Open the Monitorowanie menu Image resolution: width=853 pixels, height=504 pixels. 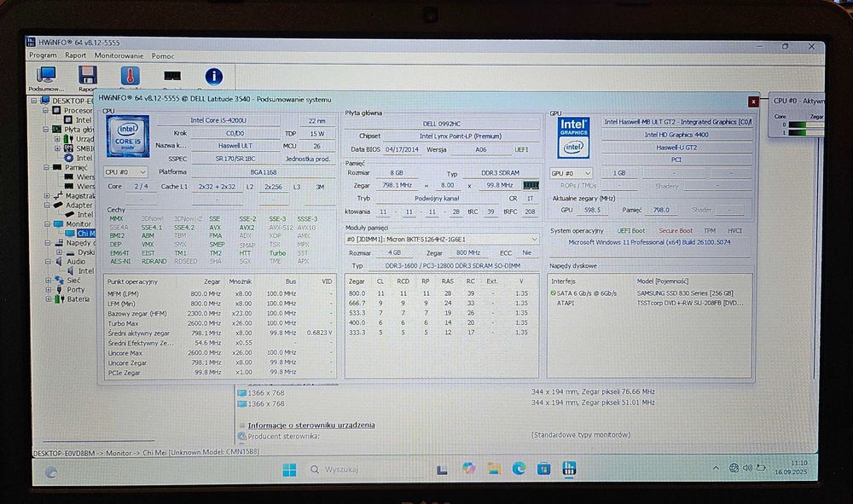tap(119, 55)
